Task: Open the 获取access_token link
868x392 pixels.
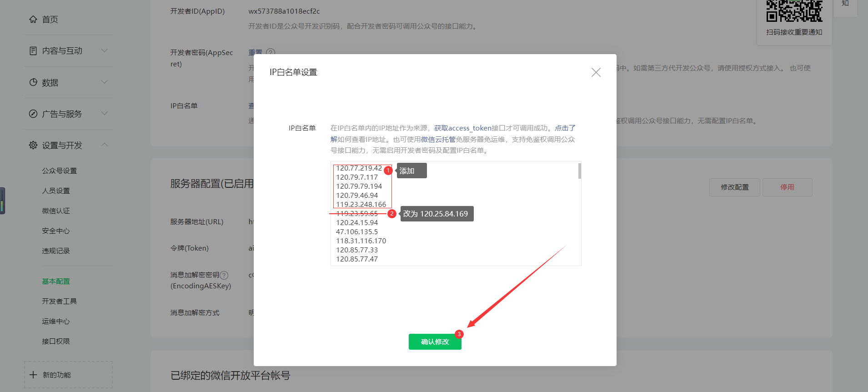Action: (x=463, y=128)
